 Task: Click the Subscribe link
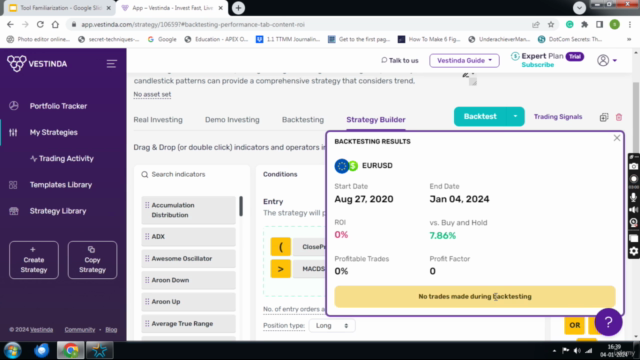[x=538, y=65]
